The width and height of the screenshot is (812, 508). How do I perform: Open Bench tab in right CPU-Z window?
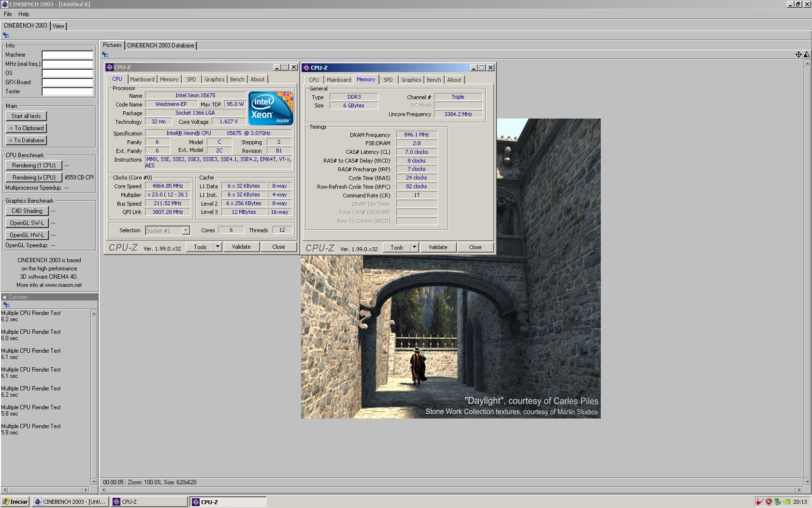click(x=434, y=80)
